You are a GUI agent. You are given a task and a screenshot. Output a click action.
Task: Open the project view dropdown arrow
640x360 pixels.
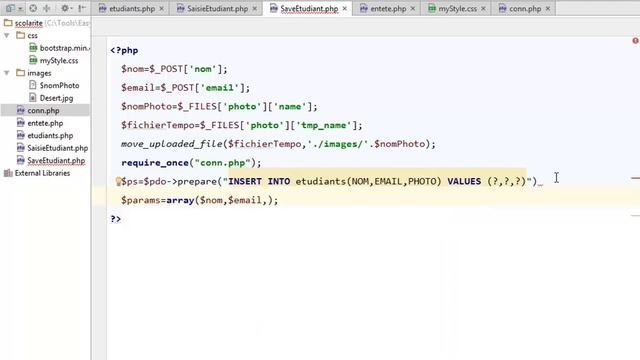point(20,9)
